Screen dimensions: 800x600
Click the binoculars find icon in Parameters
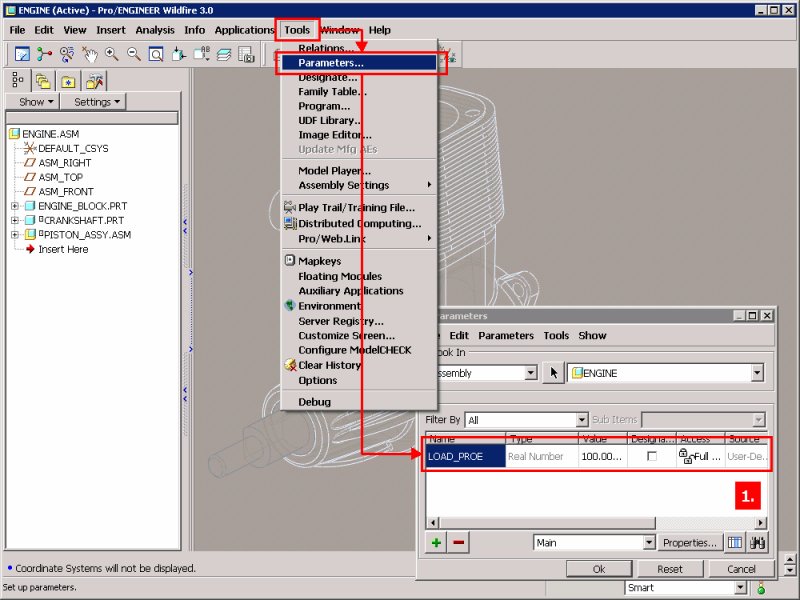coord(757,542)
